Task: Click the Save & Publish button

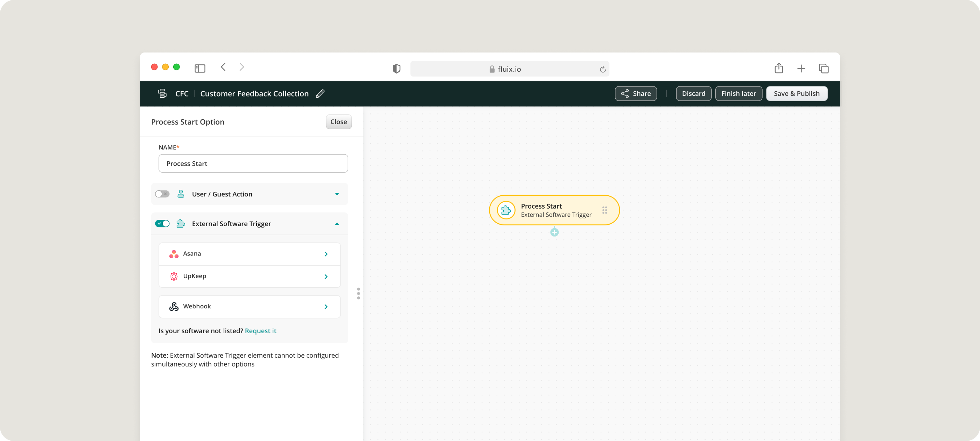Action: pyautogui.click(x=796, y=93)
